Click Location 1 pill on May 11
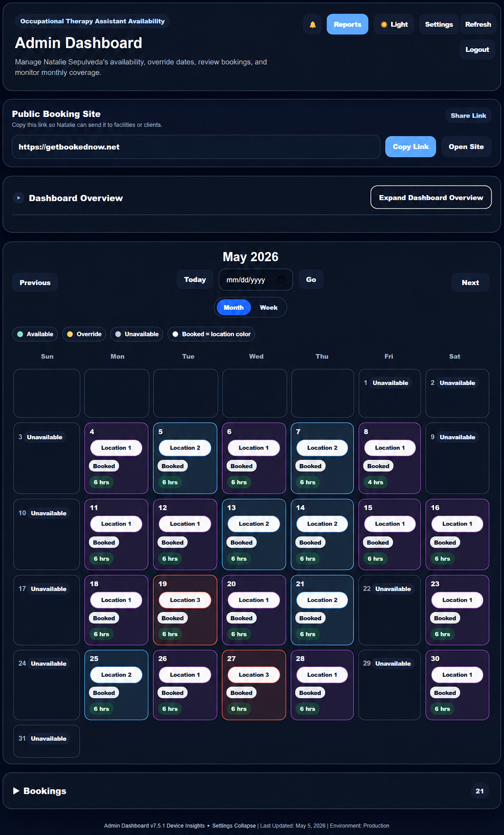 tap(116, 524)
